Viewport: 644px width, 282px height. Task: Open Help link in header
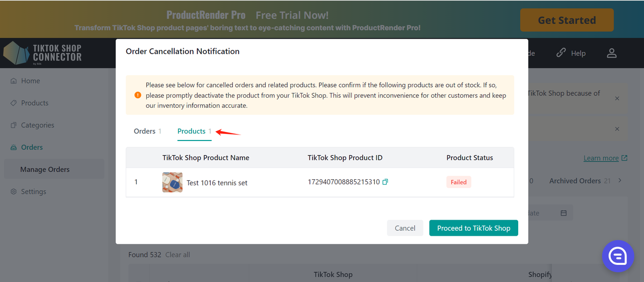571,53
